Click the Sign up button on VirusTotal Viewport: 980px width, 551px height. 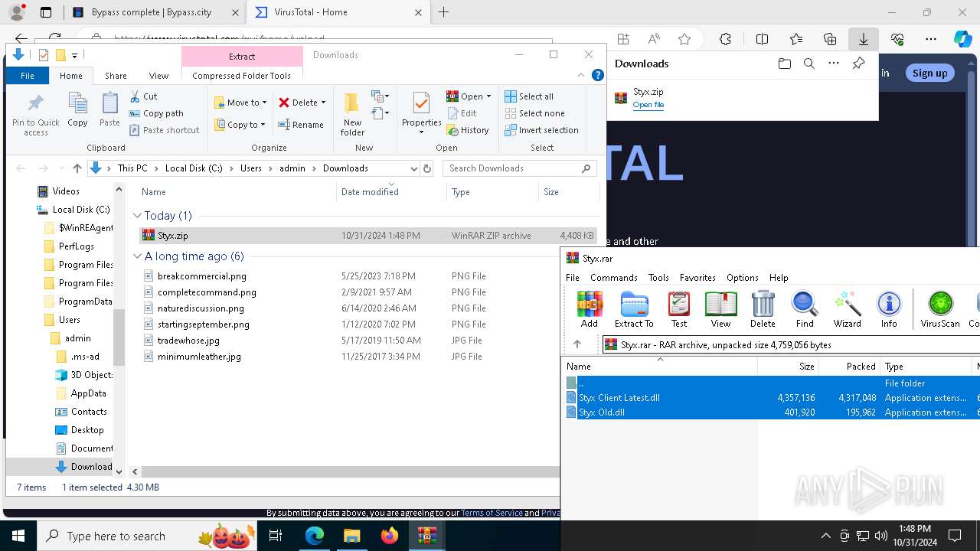coord(929,73)
